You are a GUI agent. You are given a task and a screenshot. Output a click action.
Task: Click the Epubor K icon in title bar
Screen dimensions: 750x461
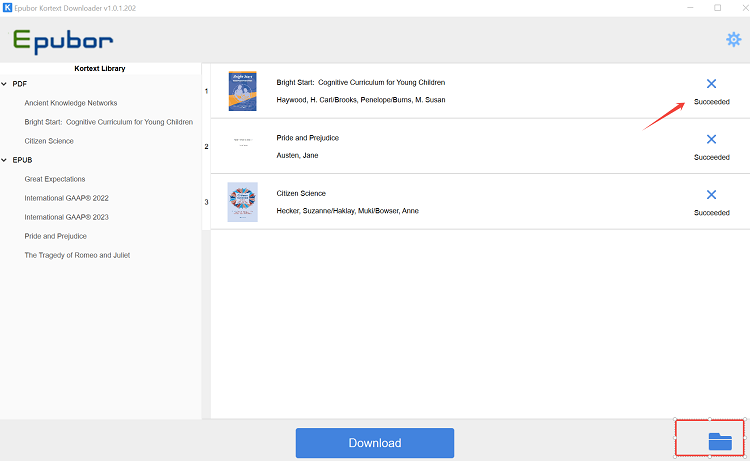pos(7,8)
